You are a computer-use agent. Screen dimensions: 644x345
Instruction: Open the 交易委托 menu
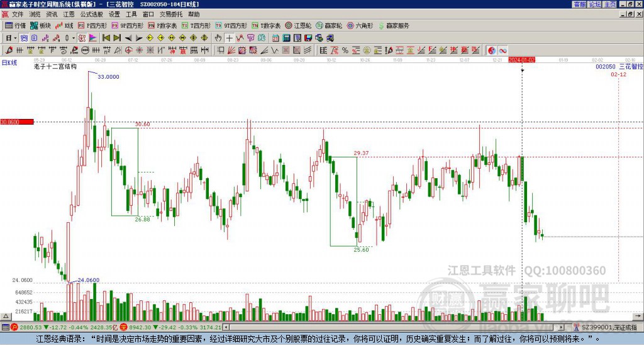pyautogui.click(x=171, y=14)
